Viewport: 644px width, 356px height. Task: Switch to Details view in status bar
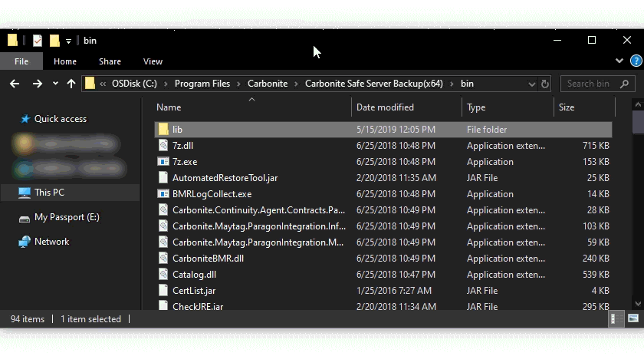pos(615,318)
